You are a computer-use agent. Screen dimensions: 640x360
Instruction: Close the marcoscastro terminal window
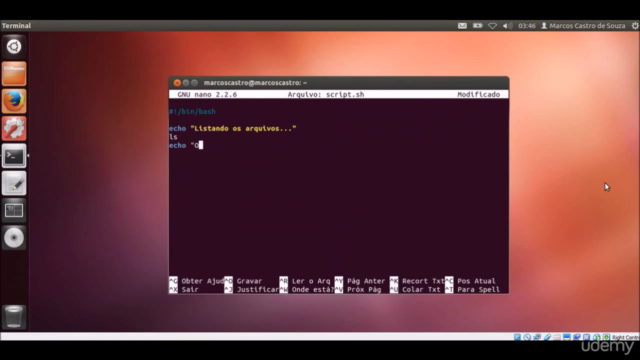(x=177, y=83)
